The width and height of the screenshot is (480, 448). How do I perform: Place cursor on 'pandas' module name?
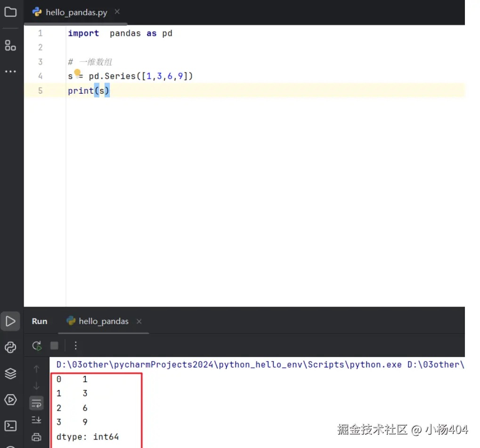coord(125,33)
